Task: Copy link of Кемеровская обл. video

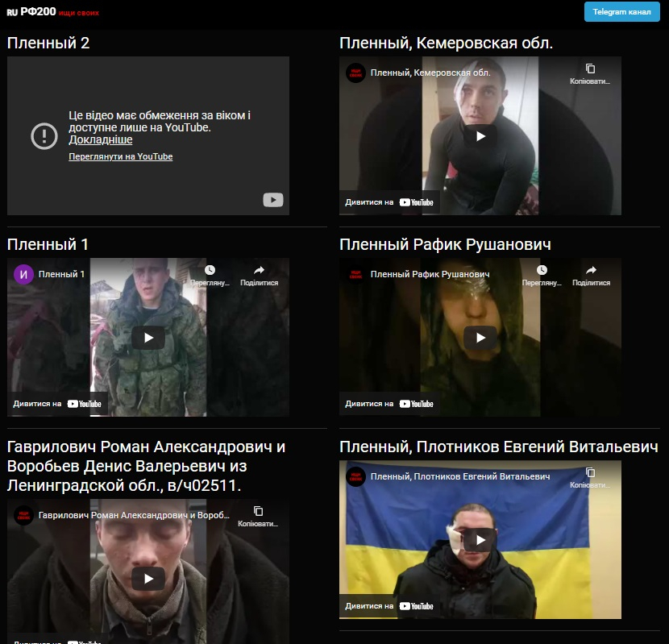Action: [591, 69]
